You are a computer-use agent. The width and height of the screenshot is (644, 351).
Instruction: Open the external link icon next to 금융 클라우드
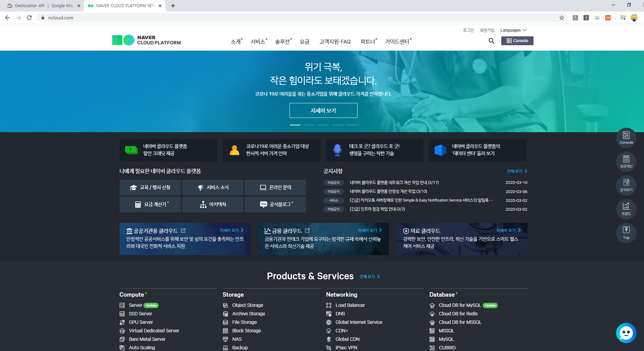point(307,230)
